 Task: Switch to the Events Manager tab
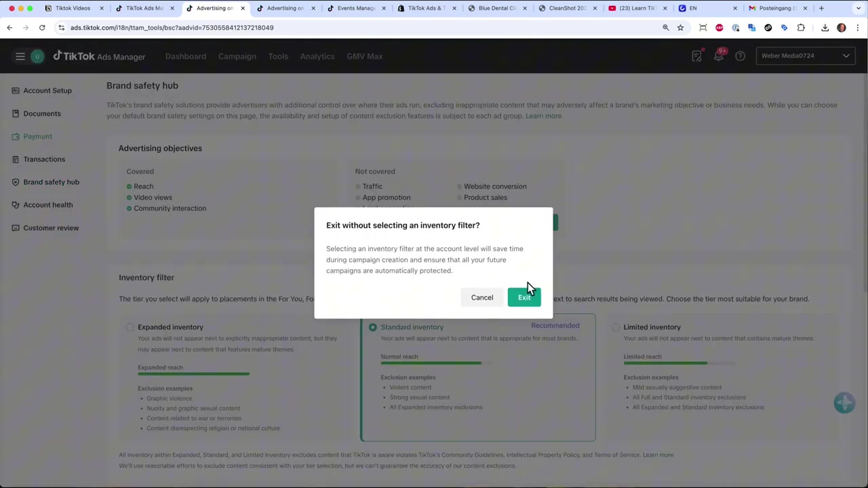(355, 8)
